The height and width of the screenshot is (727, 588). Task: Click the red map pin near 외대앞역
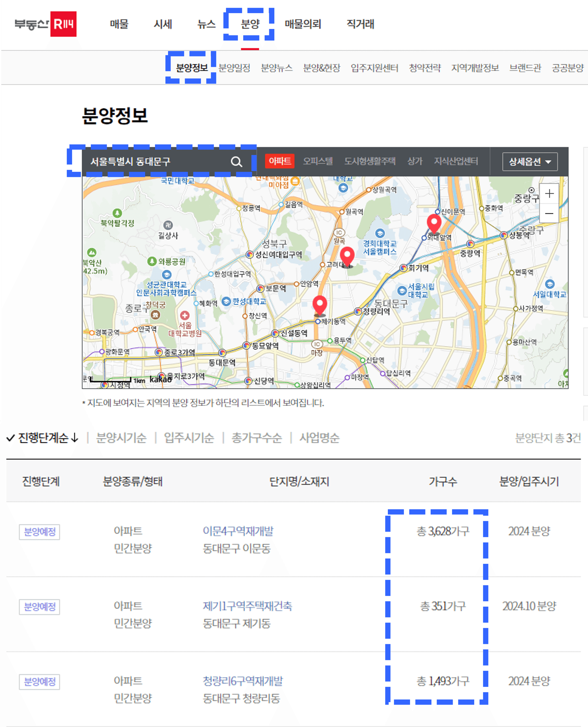[434, 224]
